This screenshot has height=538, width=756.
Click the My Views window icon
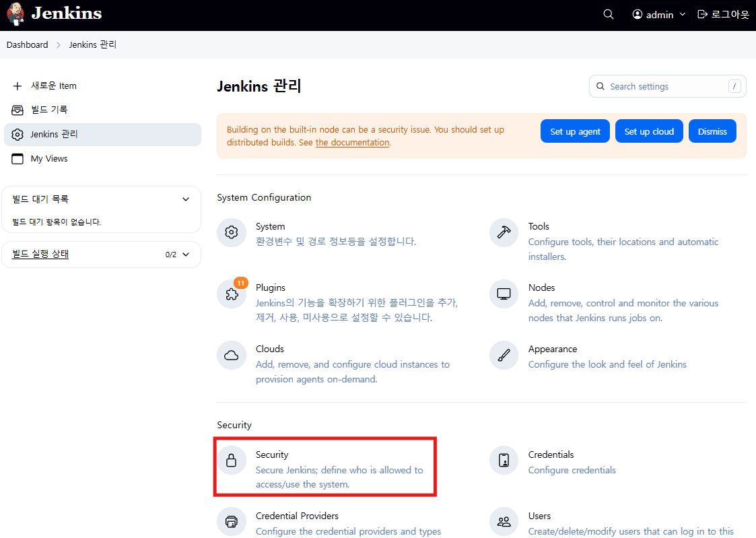(x=18, y=159)
